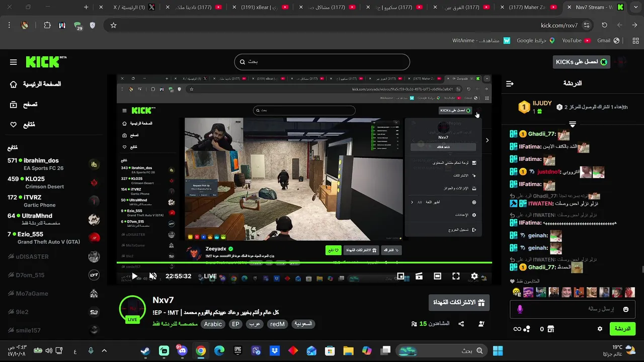Open Ezio_555 channel in sidebar

pyautogui.click(x=54, y=238)
